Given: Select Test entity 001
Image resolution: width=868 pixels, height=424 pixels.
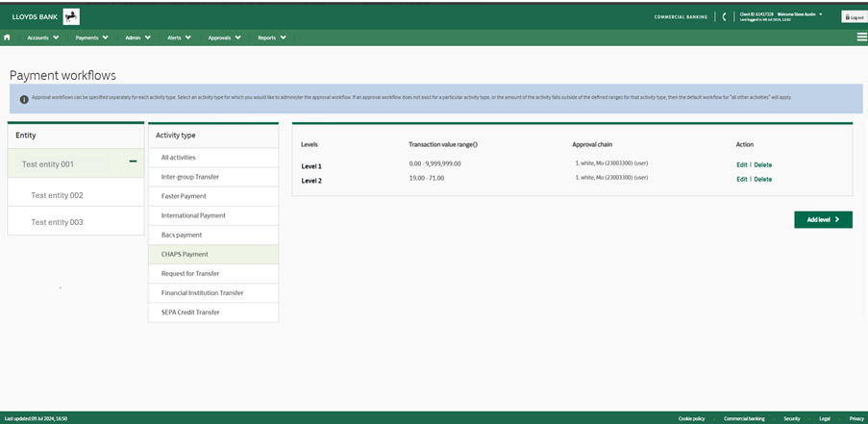Looking at the screenshot, I should [76, 163].
